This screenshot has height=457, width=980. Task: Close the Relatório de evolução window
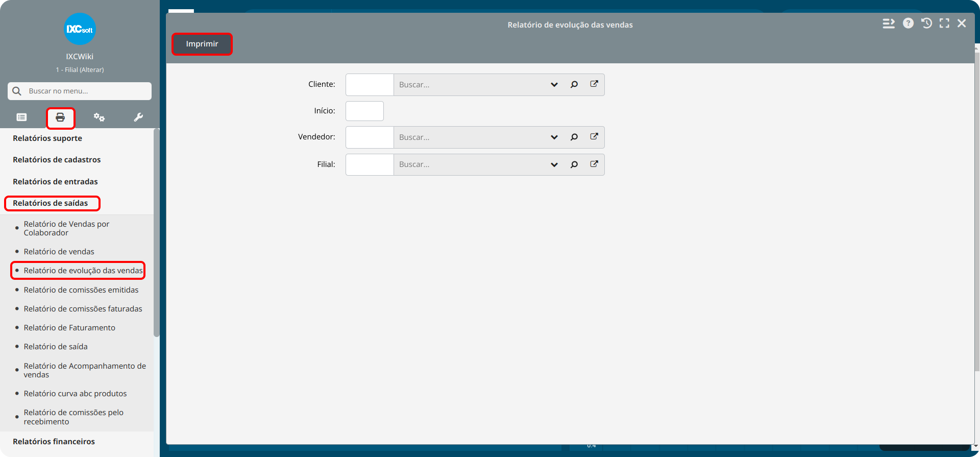pyautogui.click(x=962, y=23)
